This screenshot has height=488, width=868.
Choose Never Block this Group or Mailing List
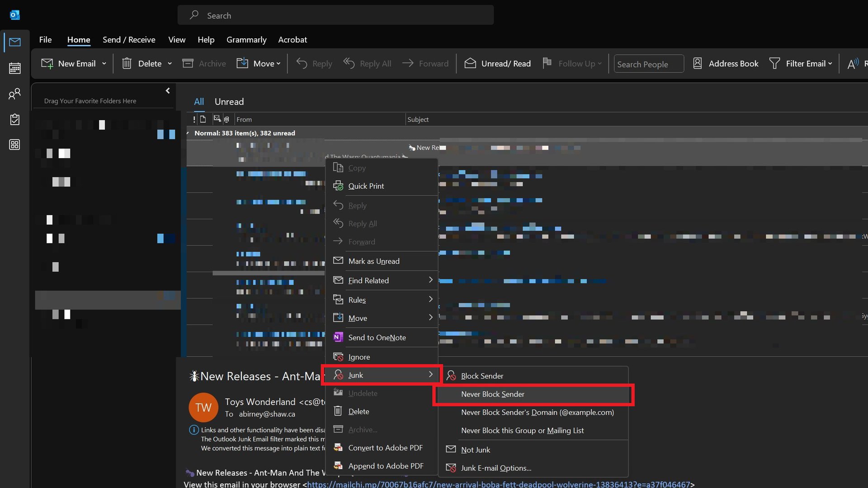[533, 431]
